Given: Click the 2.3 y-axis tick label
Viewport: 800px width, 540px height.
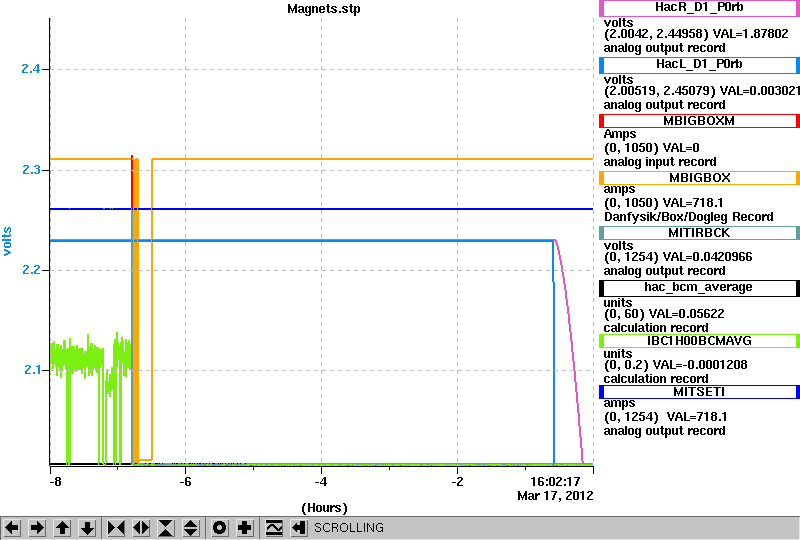Looking at the screenshot, I should (x=31, y=169).
